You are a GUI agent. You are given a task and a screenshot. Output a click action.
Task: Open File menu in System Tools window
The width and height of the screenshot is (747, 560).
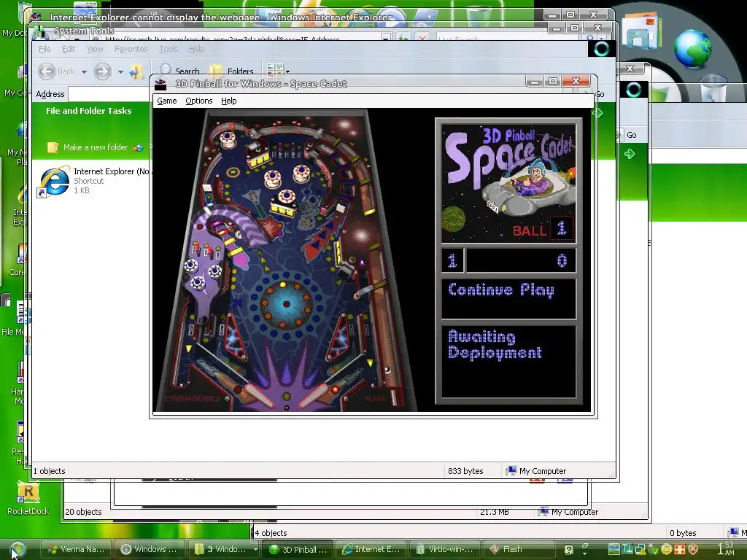[x=44, y=49]
